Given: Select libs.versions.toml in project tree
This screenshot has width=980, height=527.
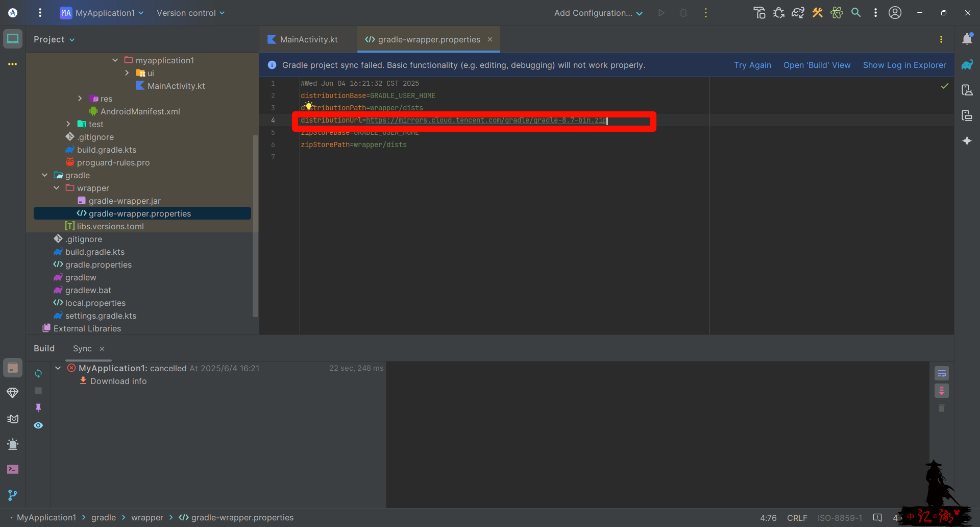Looking at the screenshot, I should point(110,226).
